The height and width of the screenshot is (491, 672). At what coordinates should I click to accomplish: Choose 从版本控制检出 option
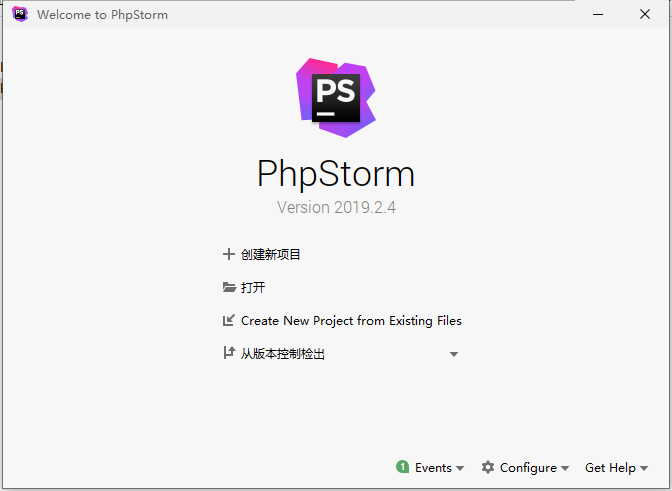point(283,354)
